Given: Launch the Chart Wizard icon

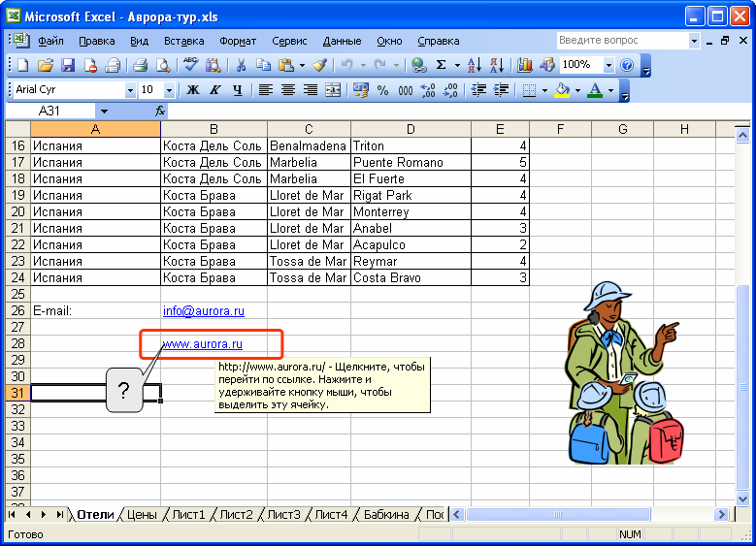Looking at the screenshot, I should coord(525,65).
